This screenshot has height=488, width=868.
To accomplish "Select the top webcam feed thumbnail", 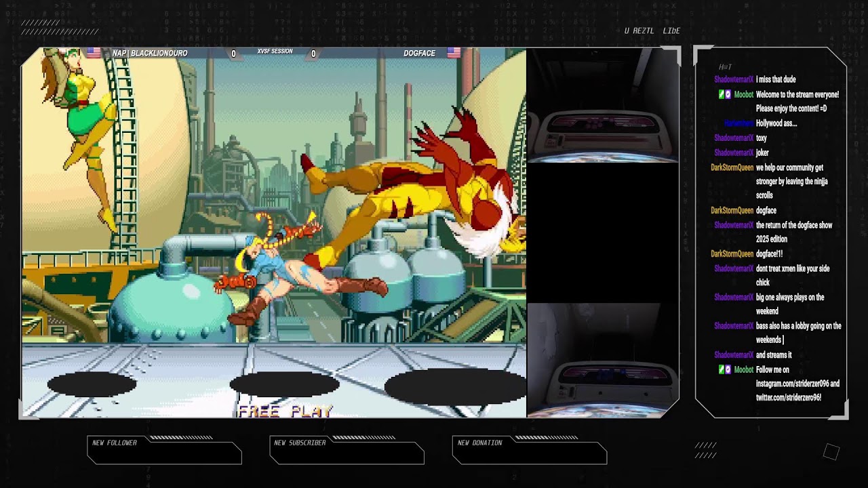I will 603,105.
